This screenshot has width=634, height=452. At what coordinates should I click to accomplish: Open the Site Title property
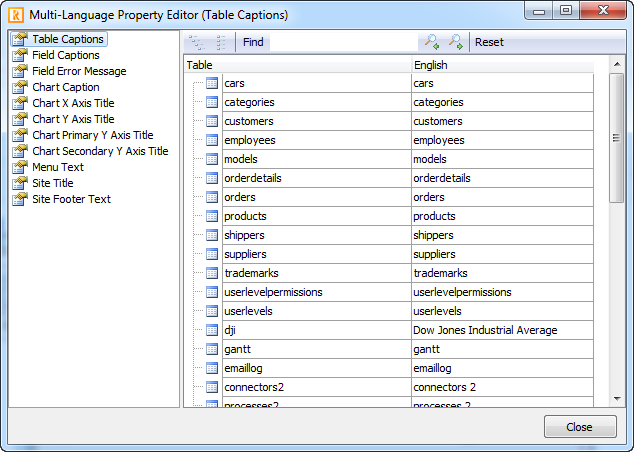[53, 183]
